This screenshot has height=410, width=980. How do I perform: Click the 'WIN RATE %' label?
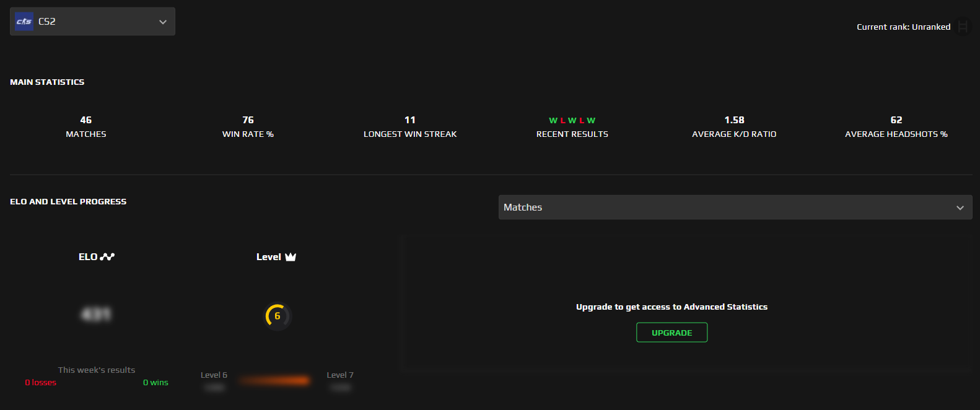pos(248,134)
